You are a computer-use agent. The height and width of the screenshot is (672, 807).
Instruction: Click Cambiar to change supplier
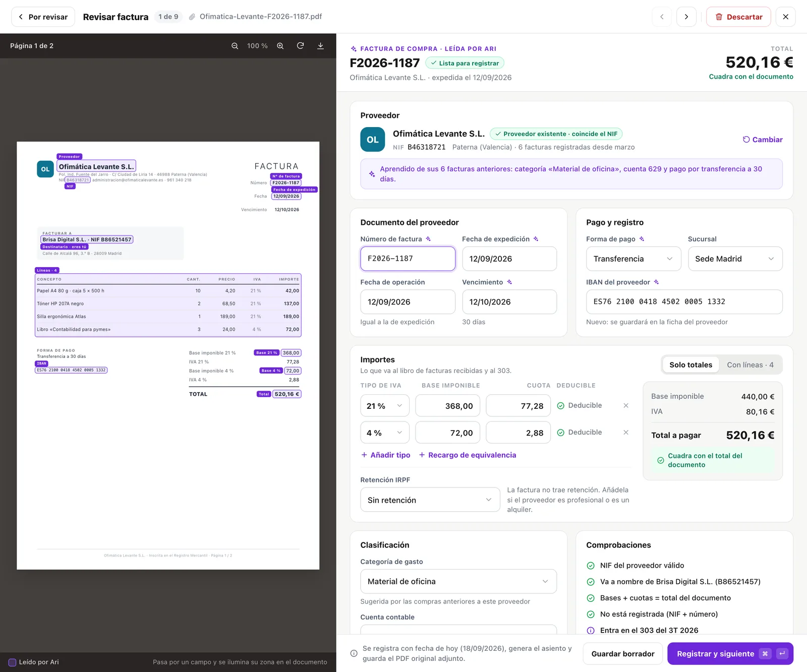click(763, 140)
